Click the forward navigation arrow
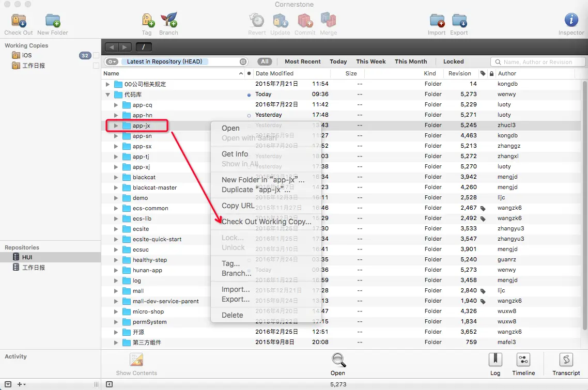The width and height of the screenshot is (588, 390). [125, 47]
